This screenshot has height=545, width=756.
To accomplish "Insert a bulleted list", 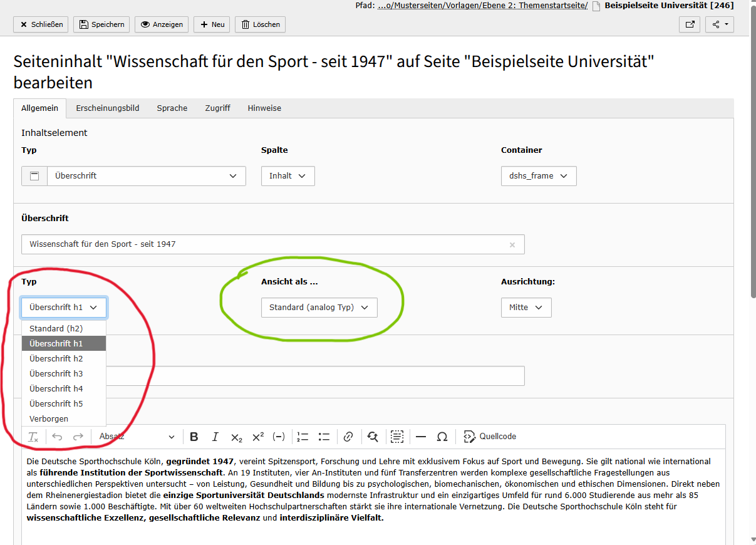I will pyautogui.click(x=324, y=437).
